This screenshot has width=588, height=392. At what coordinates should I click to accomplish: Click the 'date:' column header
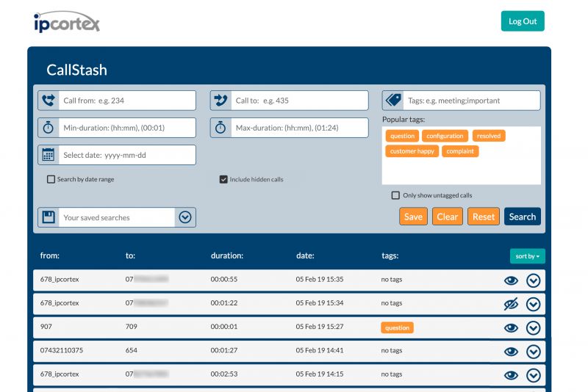(305, 255)
